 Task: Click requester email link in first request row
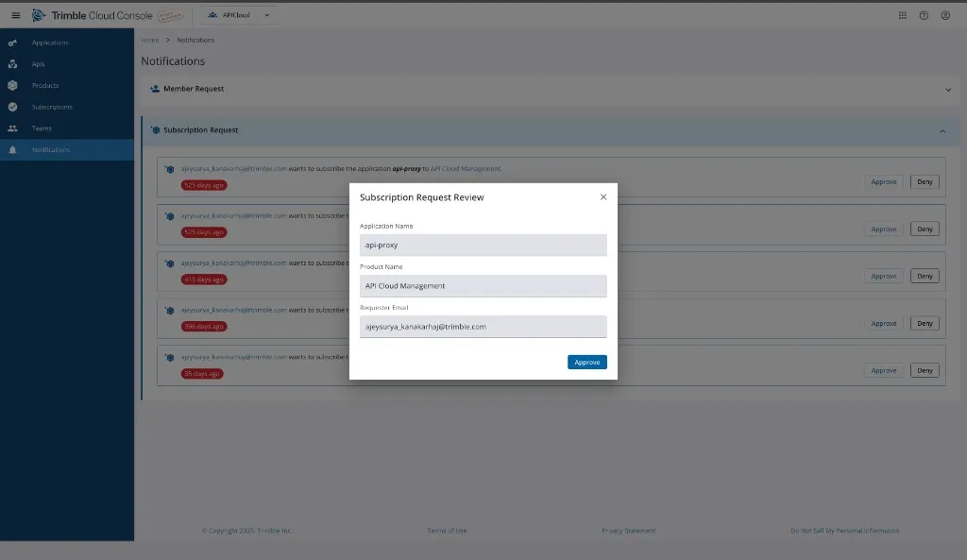tap(234, 168)
